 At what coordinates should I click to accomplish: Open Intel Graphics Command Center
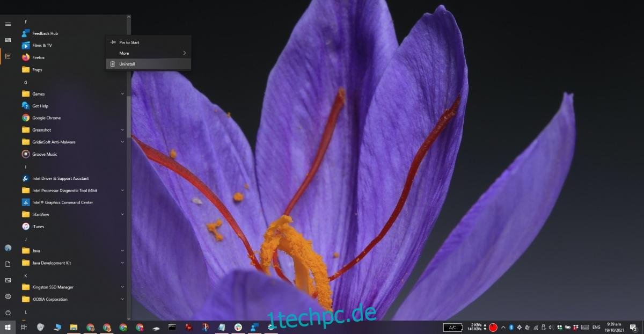(73, 202)
